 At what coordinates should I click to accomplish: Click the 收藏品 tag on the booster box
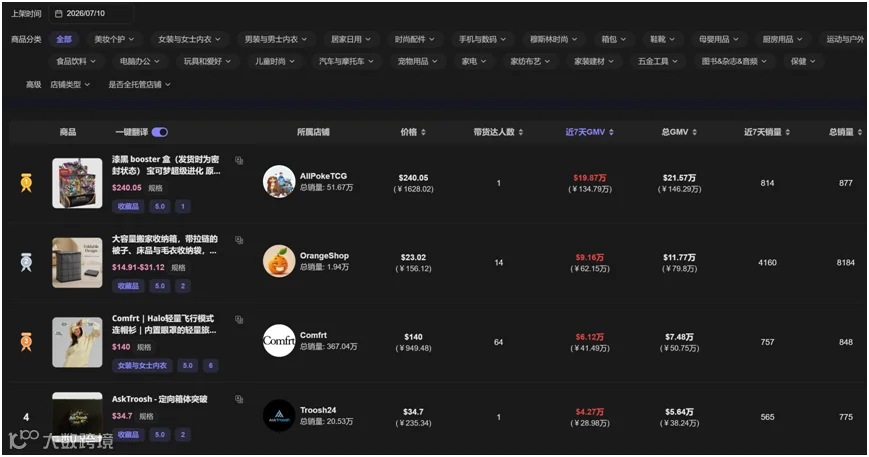pyautogui.click(x=128, y=207)
